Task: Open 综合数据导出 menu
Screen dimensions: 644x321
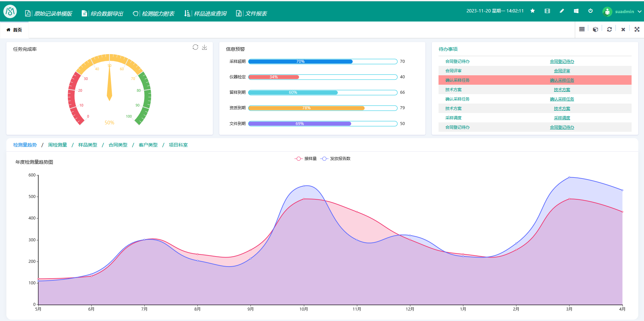Action: pyautogui.click(x=102, y=13)
